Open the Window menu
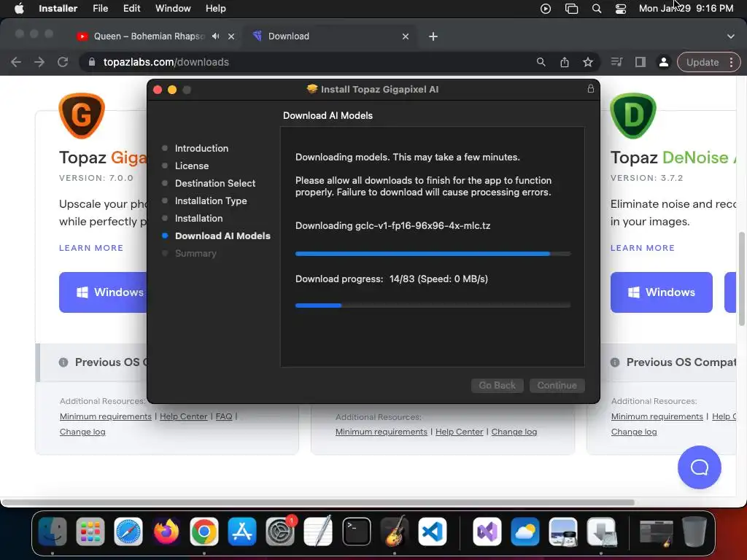This screenshot has width=747, height=560. click(173, 9)
